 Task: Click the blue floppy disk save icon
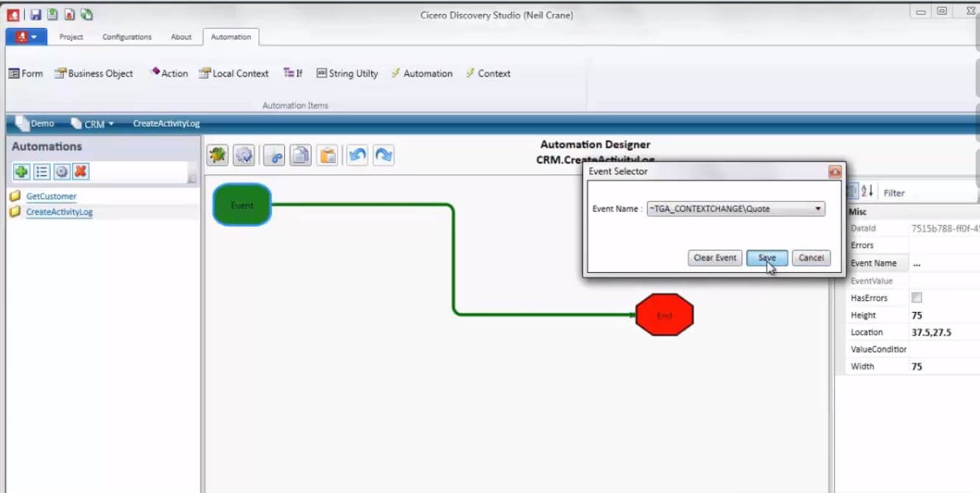point(35,14)
